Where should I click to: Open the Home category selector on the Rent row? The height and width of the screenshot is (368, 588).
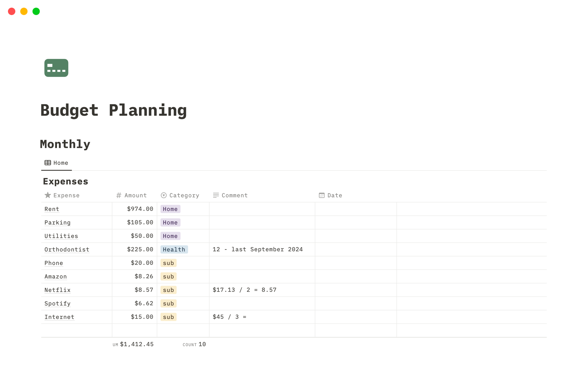tap(170, 209)
